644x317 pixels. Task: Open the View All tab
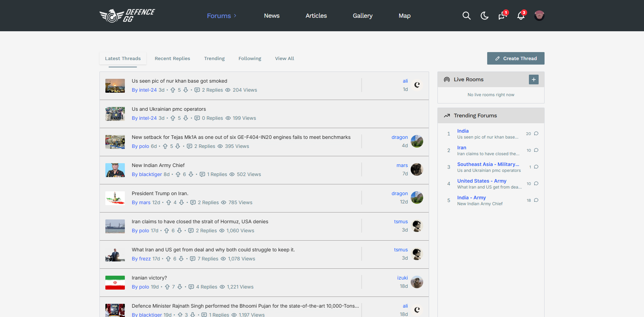(x=284, y=58)
